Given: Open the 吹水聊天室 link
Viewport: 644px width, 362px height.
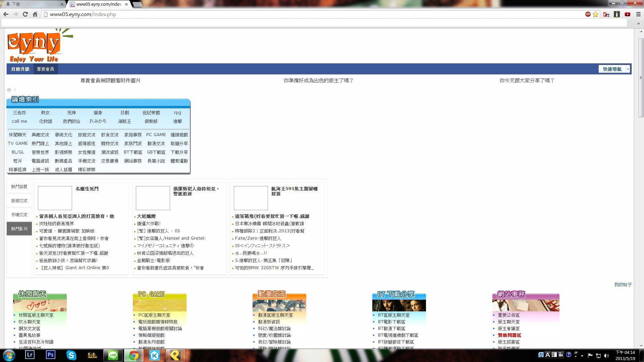Looking at the screenshot, I should coord(30,322).
